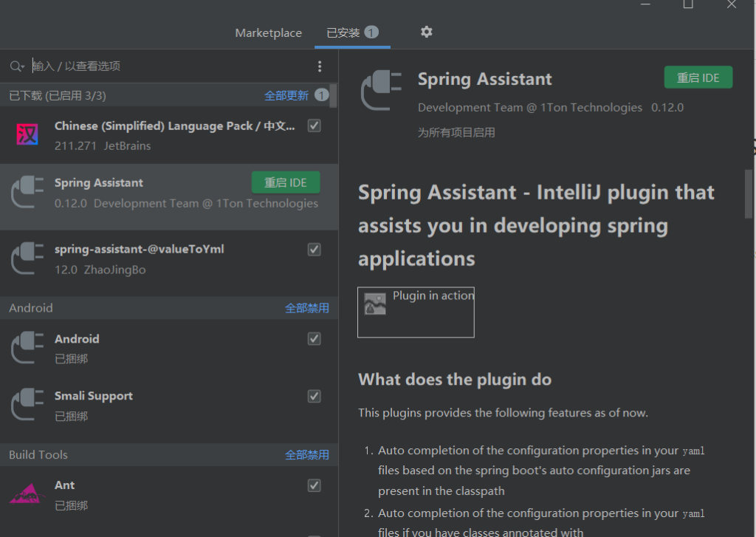The height and width of the screenshot is (537, 756).
Task: Click 已捆绑 under Smali Support
Action: (x=72, y=416)
